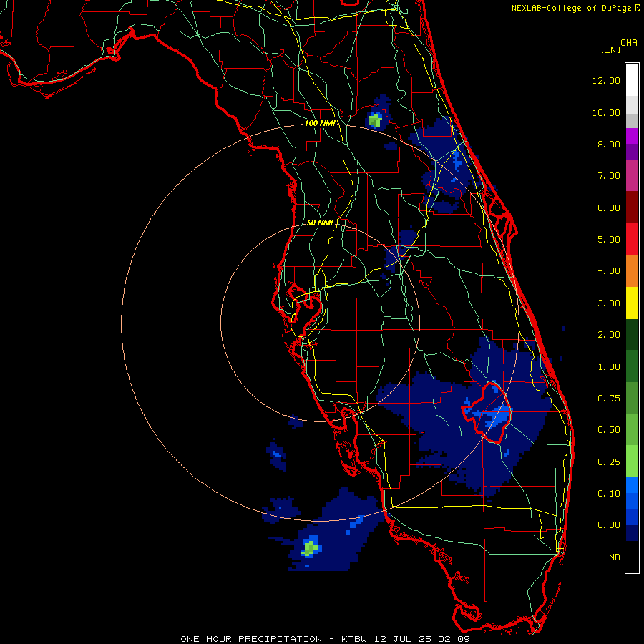Click the 100 NMI range ring label
This screenshot has height=644, width=644.
[319, 123]
